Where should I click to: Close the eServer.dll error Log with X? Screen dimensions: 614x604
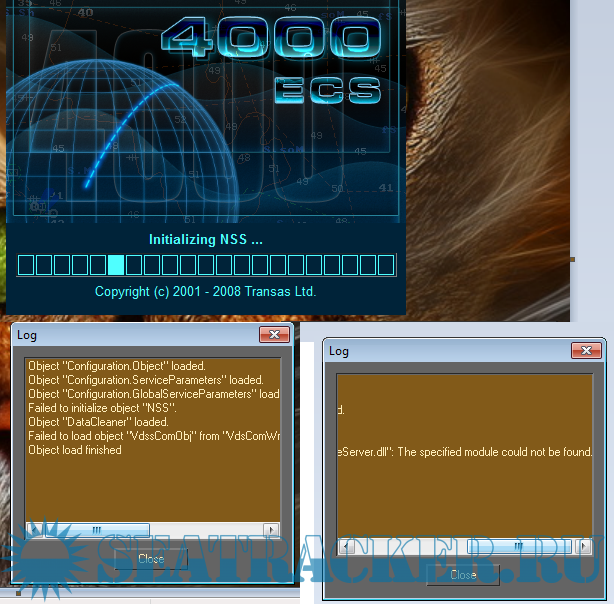(585, 351)
